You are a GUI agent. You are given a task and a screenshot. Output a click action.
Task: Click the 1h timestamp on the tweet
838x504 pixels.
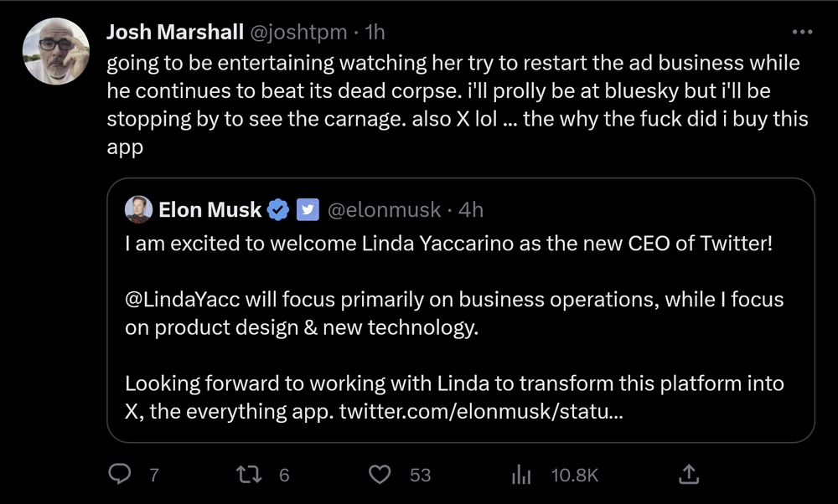[375, 32]
